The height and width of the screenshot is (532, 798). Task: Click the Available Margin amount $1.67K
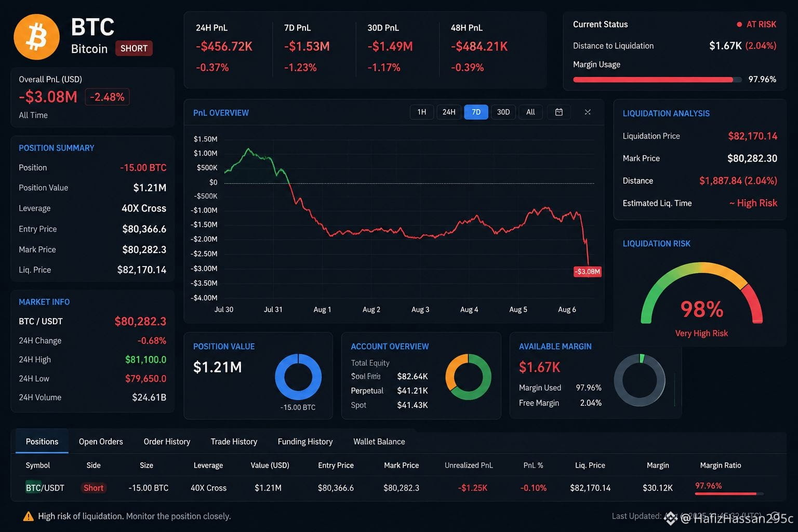[x=540, y=368]
